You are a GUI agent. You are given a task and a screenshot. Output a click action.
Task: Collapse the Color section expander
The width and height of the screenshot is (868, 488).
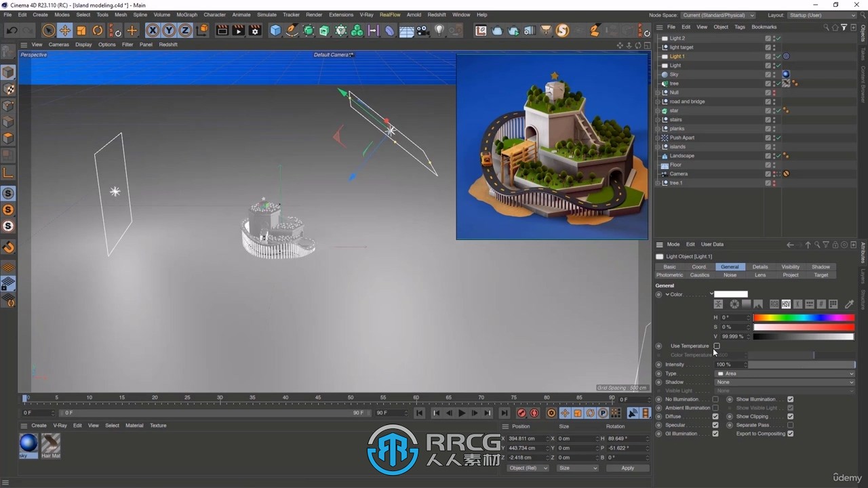click(x=667, y=295)
